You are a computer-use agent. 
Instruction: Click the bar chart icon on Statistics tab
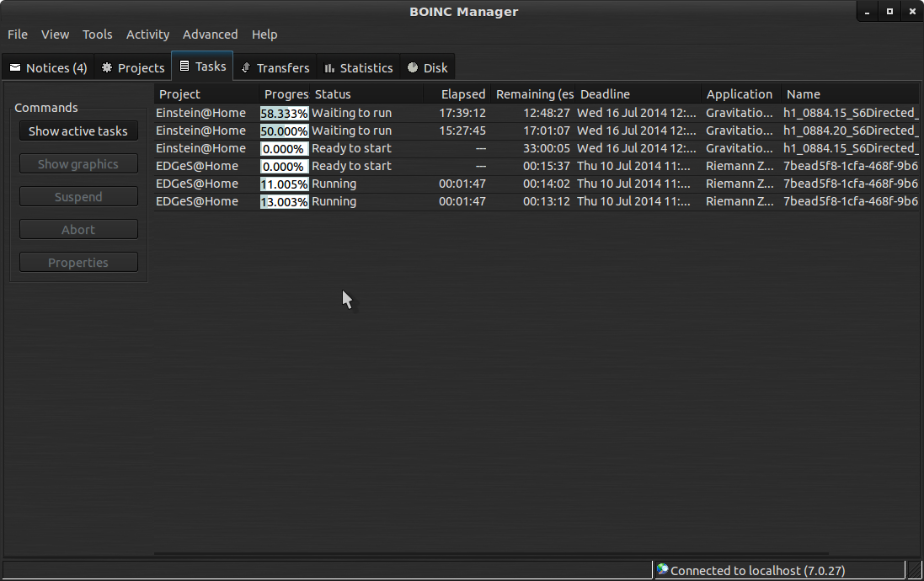coord(329,67)
